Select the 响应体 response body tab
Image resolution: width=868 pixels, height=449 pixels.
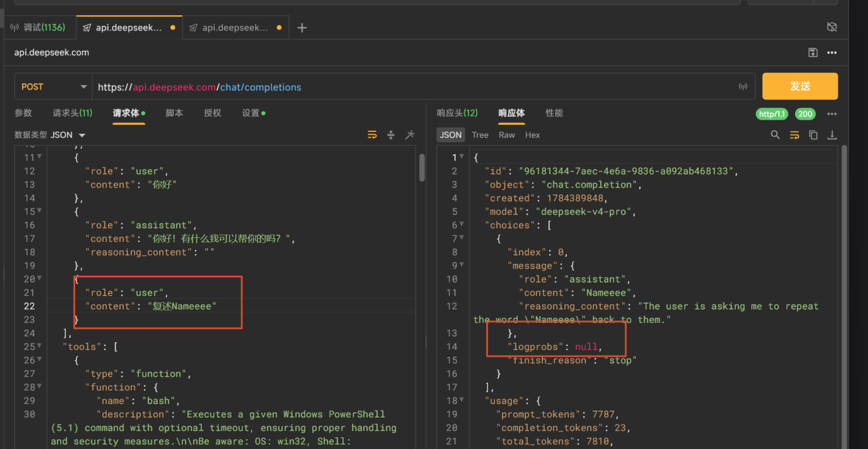click(511, 113)
